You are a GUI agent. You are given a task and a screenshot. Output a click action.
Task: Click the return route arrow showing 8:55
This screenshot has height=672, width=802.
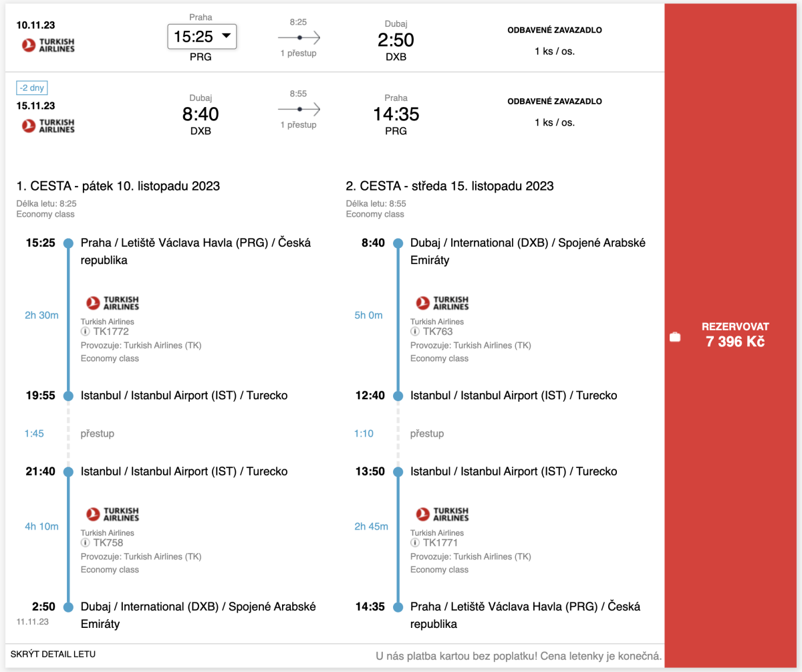coord(299,109)
